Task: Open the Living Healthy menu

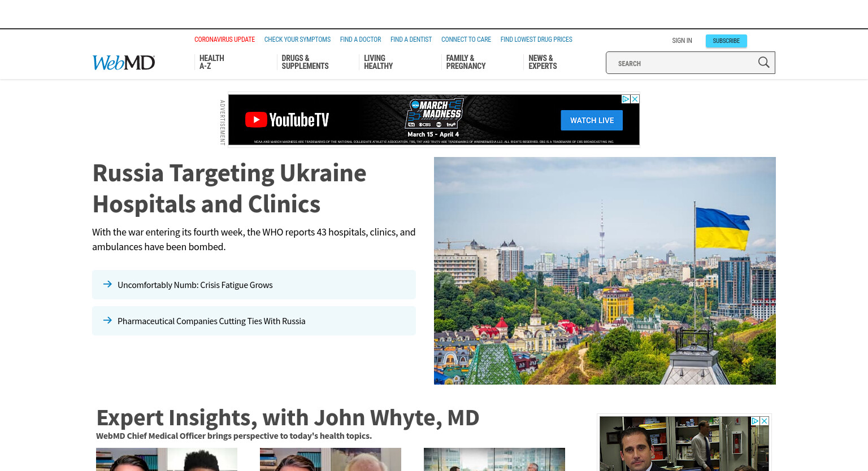Action: (378, 62)
